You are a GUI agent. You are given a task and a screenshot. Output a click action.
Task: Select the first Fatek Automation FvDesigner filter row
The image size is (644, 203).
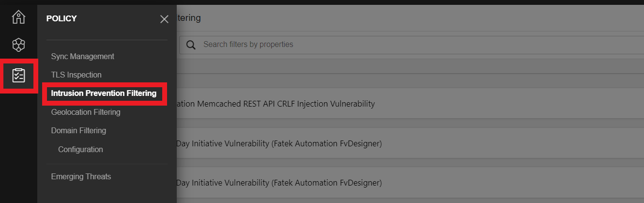410,143
